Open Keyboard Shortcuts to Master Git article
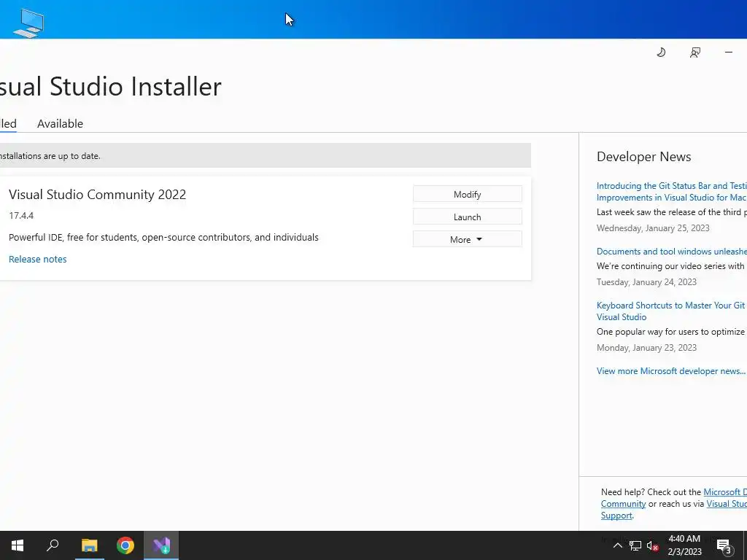The width and height of the screenshot is (747, 560). pyautogui.click(x=672, y=311)
